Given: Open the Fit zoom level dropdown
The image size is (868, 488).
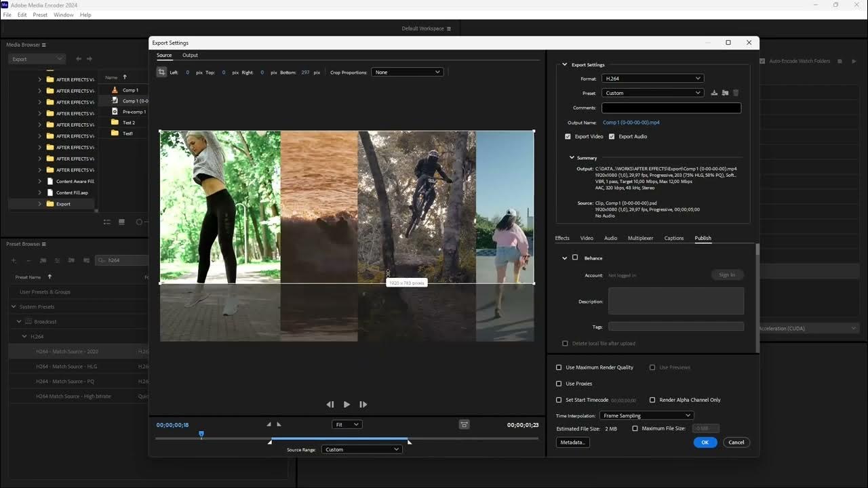Looking at the screenshot, I should (347, 424).
